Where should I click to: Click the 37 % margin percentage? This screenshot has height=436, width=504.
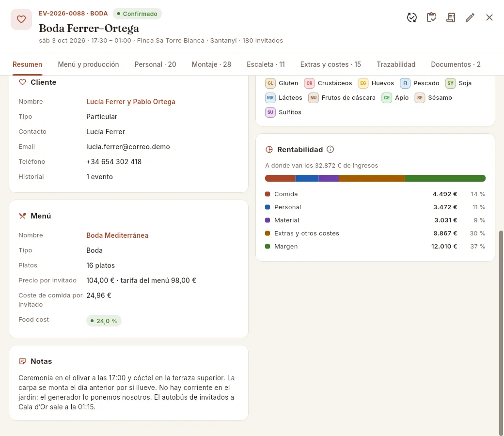click(478, 247)
